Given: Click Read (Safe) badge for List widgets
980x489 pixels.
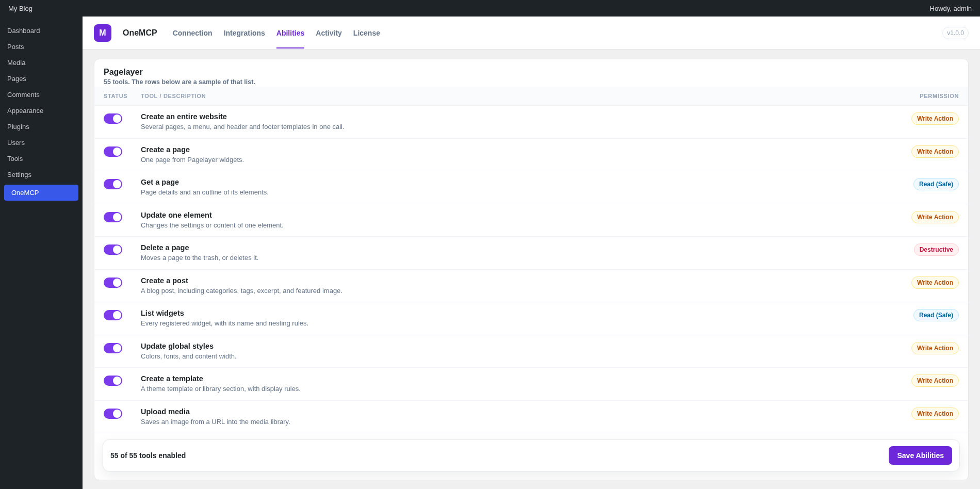Looking at the screenshot, I should [x=936, y=315].
